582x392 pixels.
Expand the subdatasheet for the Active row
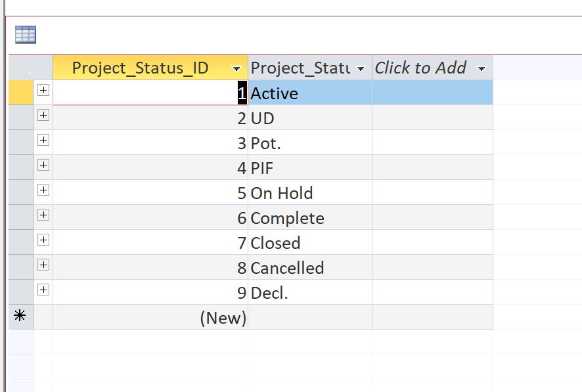[x=43, y=91]
